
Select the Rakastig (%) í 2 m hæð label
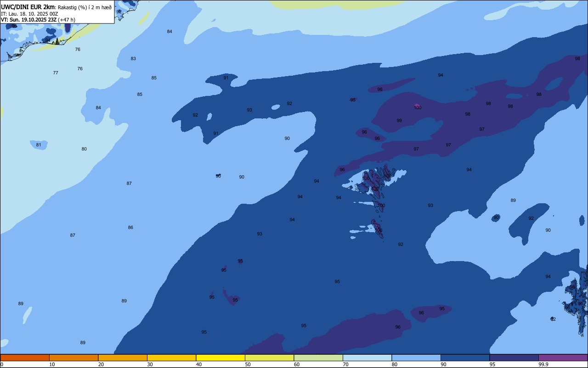pyautogui.click(x=85, y=7)
